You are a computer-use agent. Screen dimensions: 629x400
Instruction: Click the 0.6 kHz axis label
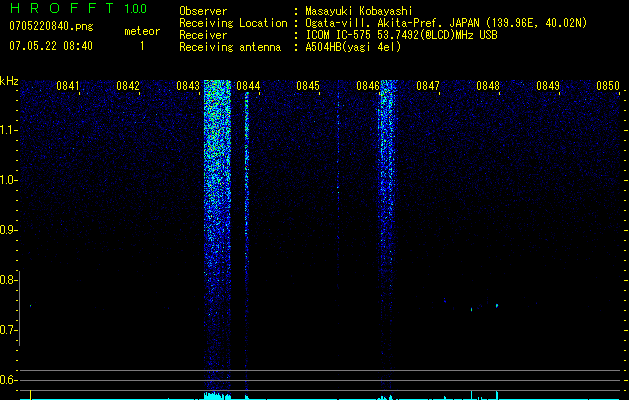point(8,380)
